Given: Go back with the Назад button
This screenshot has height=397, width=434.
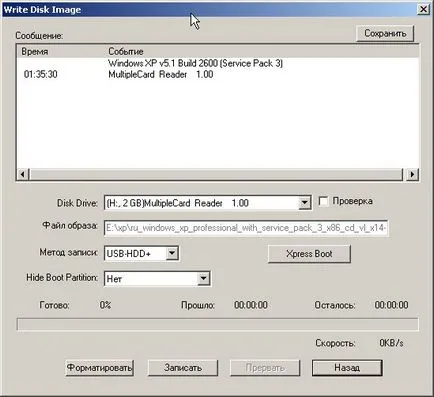Looking at the screenshot, I should [347, 368].
